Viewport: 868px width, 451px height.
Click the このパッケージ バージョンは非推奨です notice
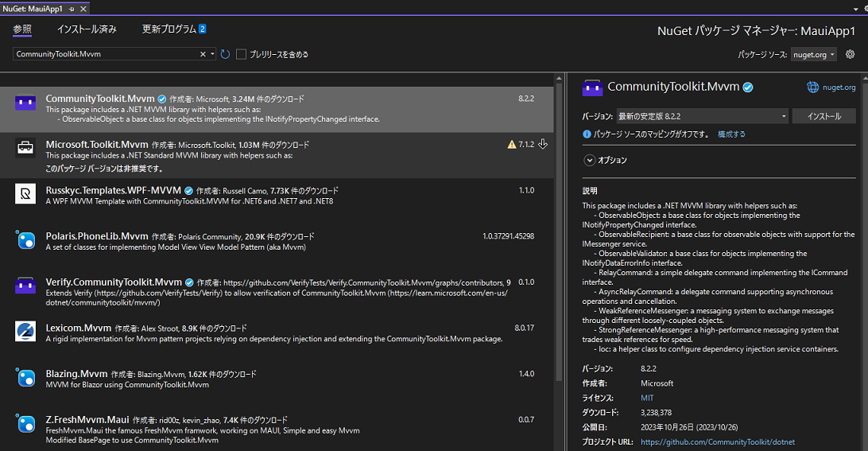click(x=104, y=169)
